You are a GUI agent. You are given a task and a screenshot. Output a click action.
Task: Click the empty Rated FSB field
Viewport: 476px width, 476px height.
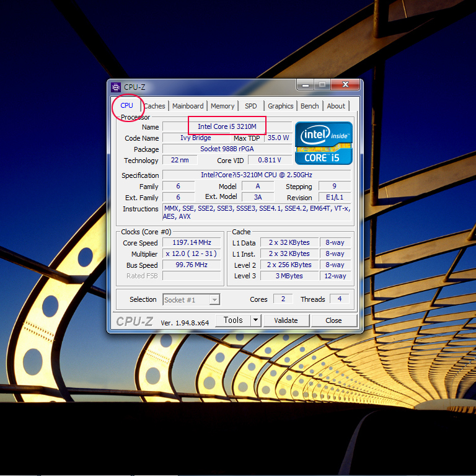pyautogui.click(x=192, y=276)
